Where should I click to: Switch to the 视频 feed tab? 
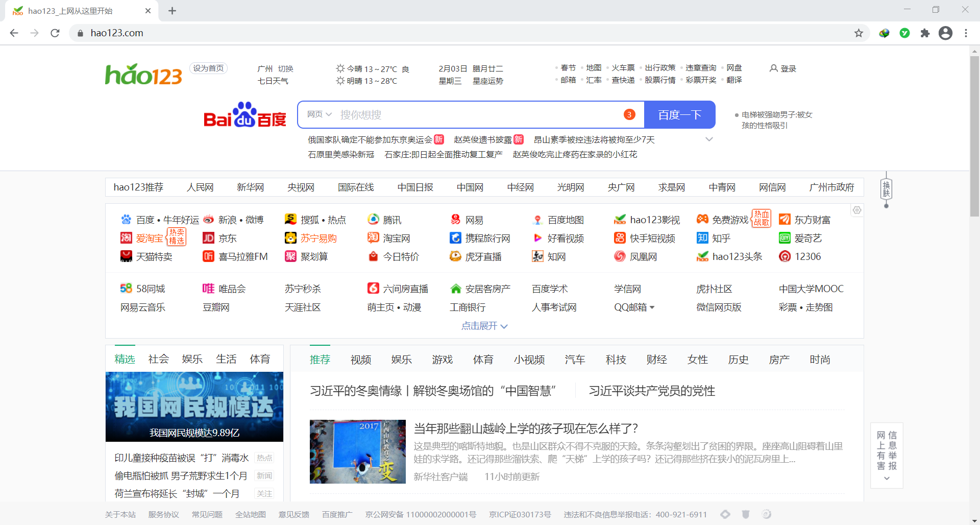360,360
